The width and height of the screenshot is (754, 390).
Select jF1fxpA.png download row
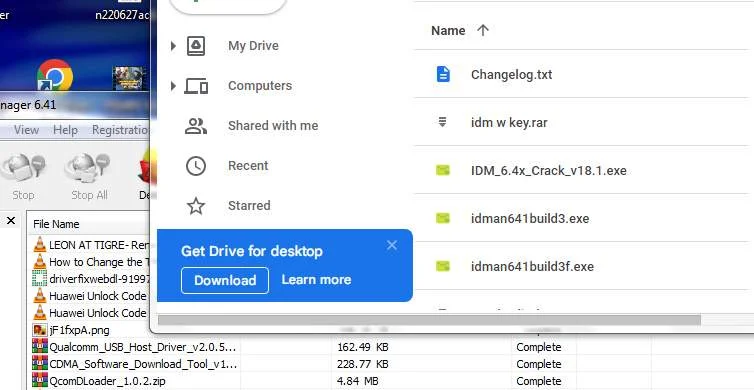(91, 330)
